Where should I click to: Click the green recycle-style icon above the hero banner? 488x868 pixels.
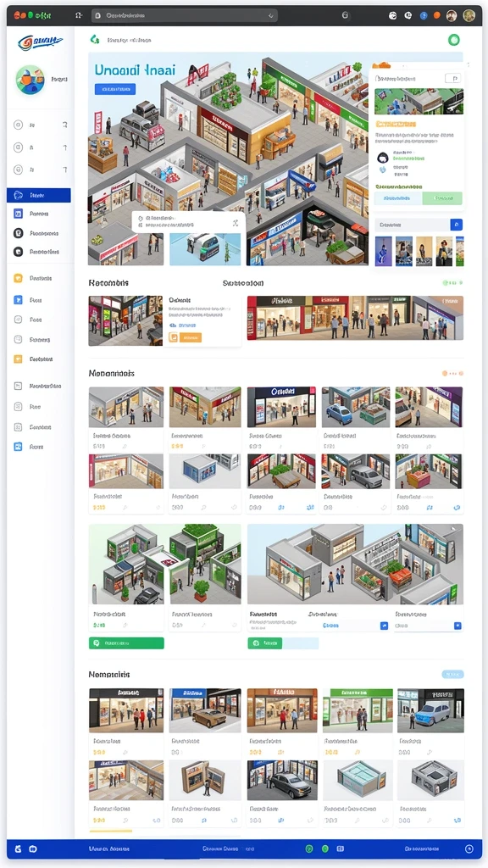(95, 40)
